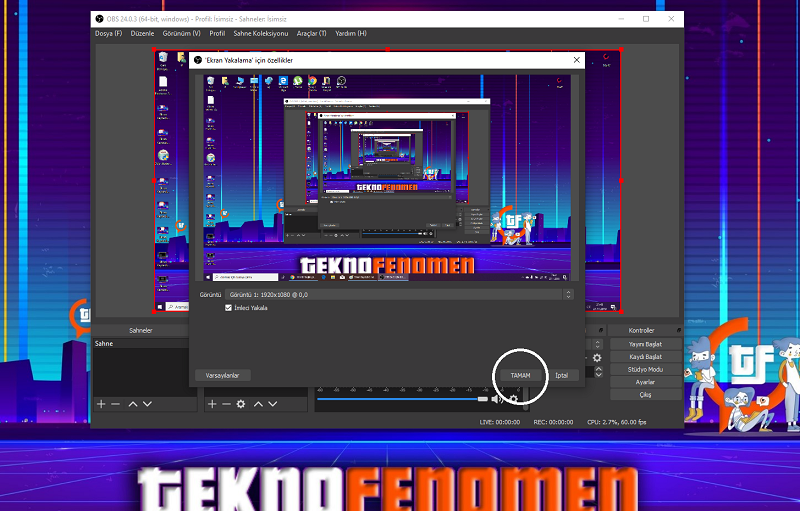This screenshot has height=511, width=800.
Task: Move the source down with the arrow icon
Action: (273, 404)
